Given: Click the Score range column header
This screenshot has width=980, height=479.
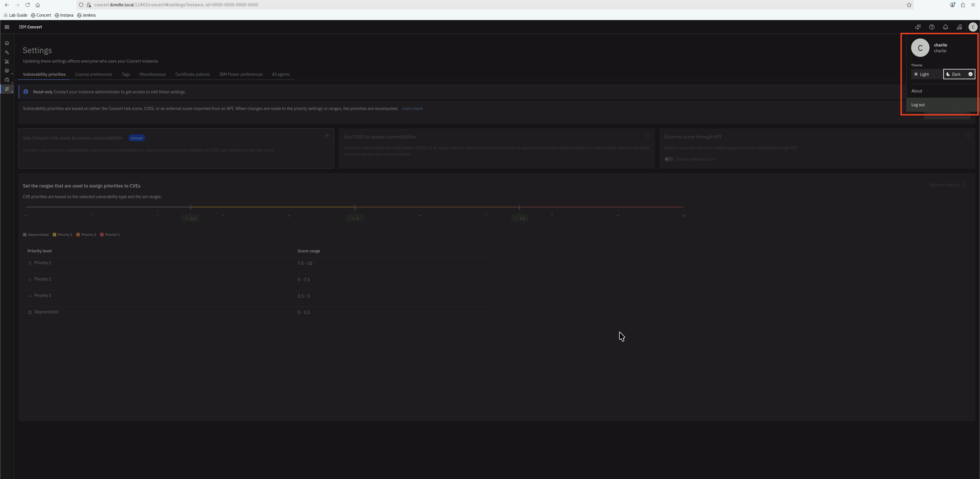Looking at the screenshot, I should point(308,251).
